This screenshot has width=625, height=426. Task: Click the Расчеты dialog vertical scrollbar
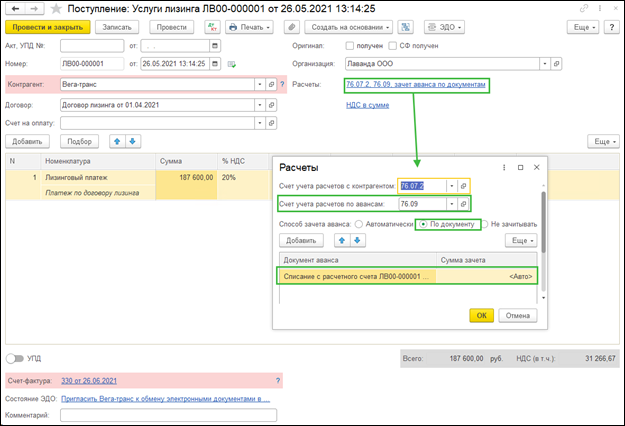click(x=543, y=222)
